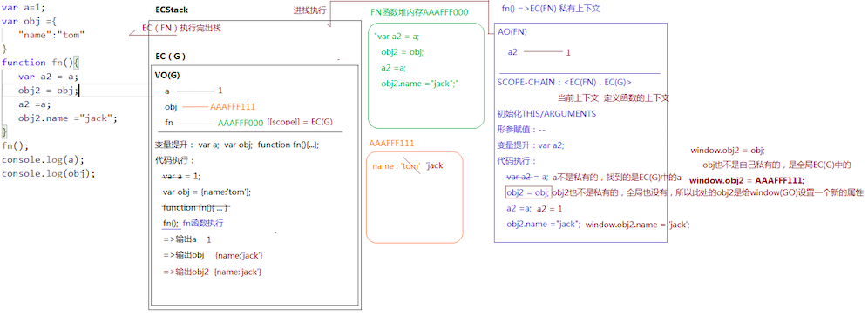This screenshot has width=868, height=316.
Task: Click the crossed-out "name : 'tom'" text
Action: [397, 166]
